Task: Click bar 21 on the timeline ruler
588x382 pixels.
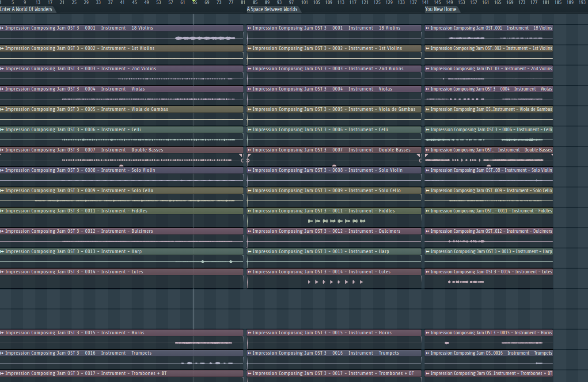Action: point(62,3)
